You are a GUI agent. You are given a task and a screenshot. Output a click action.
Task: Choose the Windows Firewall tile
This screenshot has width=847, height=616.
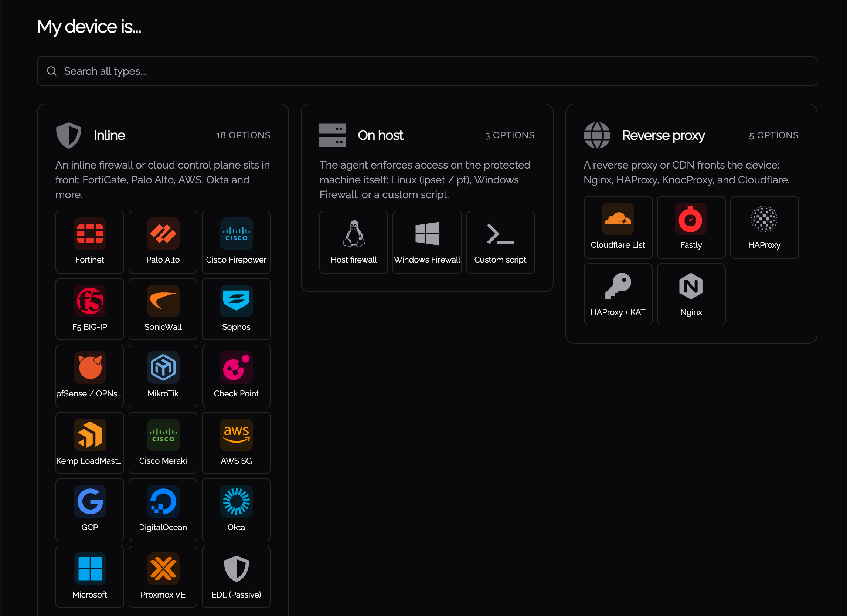(427, 242)
